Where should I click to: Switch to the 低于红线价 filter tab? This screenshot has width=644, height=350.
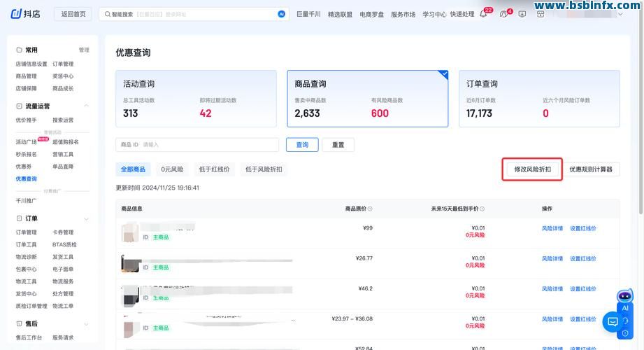pyautogui.click(x=215, y=169)
